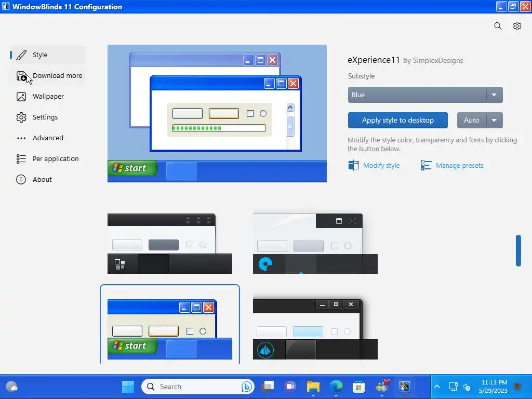
Task: Click the Task View icon on taskbar
Action: point(268,387)
